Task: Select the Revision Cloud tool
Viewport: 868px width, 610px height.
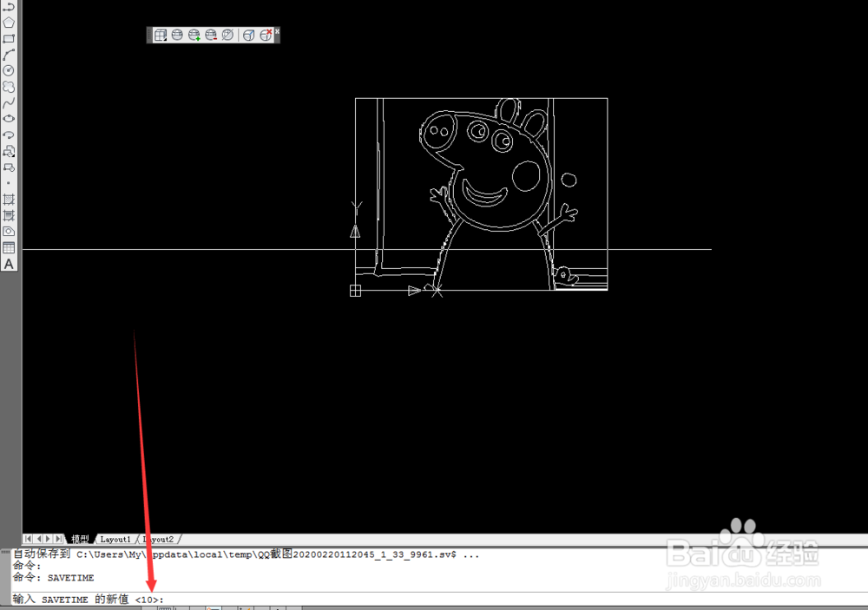Action: pos(9,87)
